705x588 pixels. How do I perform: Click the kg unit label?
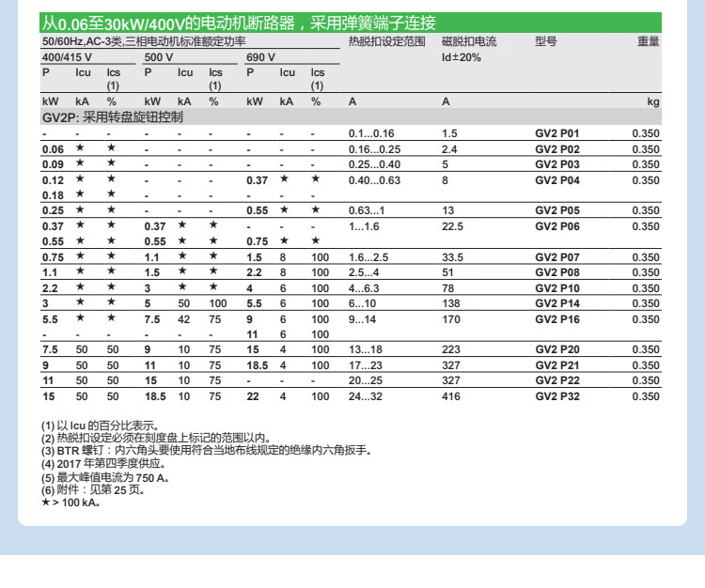point(653,101)
